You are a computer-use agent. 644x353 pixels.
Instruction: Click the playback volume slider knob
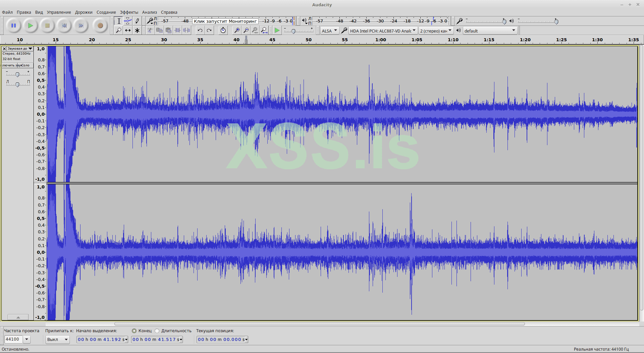(556, 21)
